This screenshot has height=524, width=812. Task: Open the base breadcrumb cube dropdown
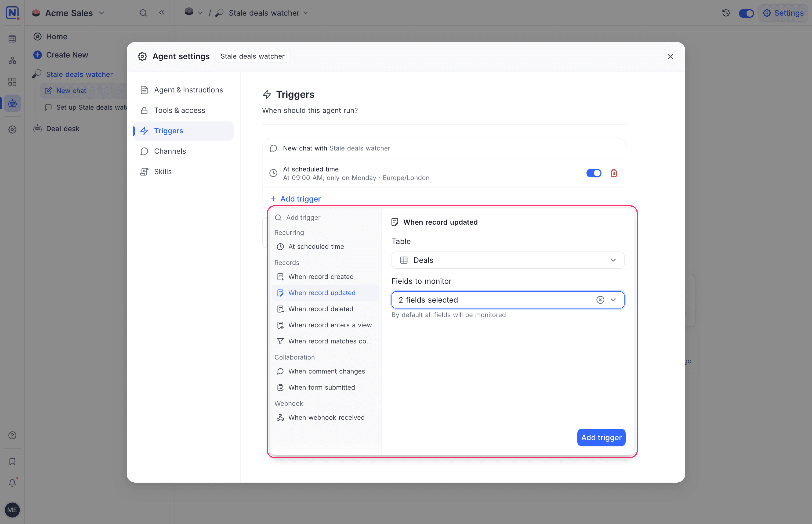[194, 13]
